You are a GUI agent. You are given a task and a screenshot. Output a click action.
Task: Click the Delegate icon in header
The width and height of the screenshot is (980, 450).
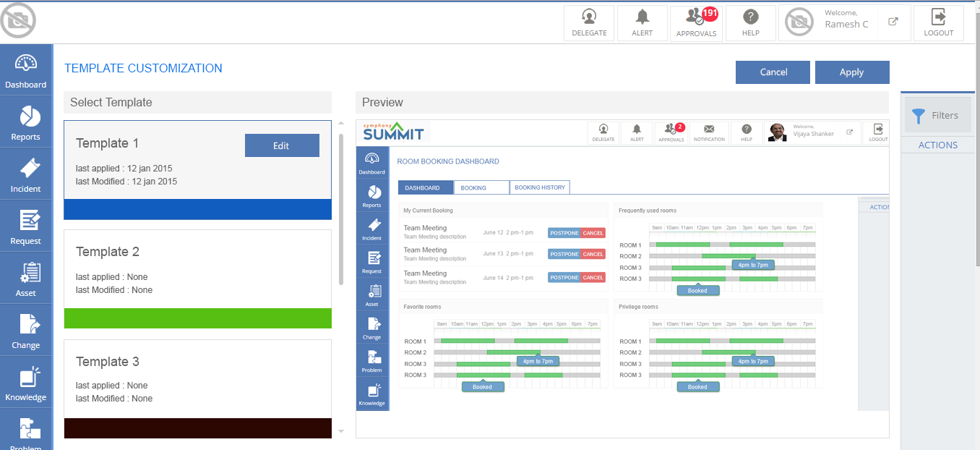(x=589, y=23)
